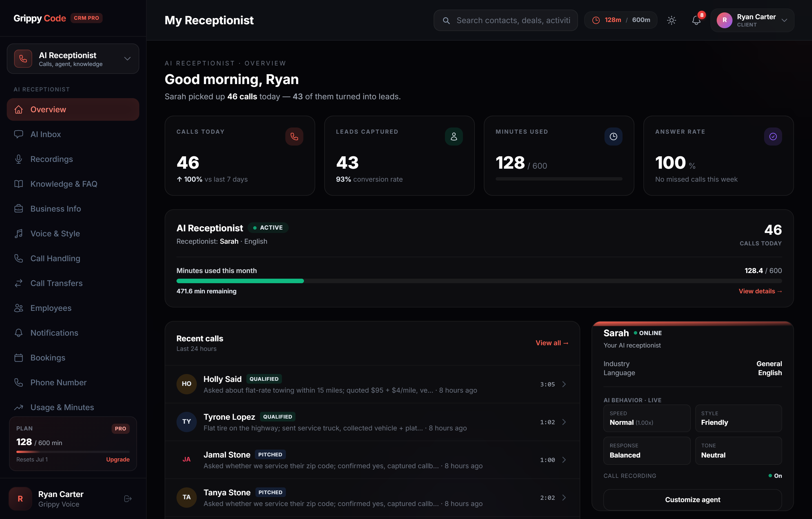Click the clock icon on Minutes Used card
812x519 pixels.
tap(613, 136)
